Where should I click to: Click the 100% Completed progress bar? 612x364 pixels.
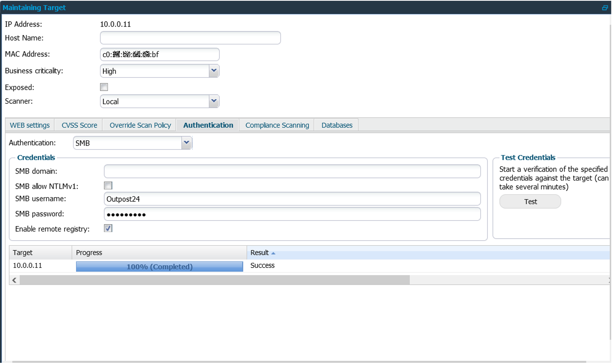[159, 266]
